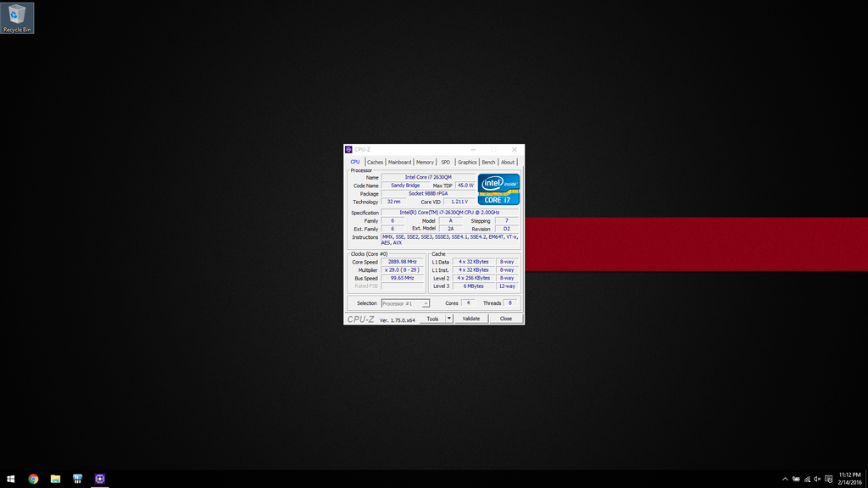Click the Core Speed '2889.98 MHz' value

403,262
